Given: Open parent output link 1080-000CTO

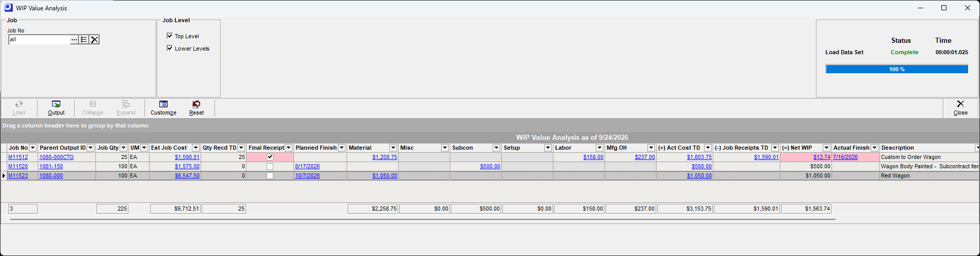Looking at the screenshot, I should coord(57,157).
